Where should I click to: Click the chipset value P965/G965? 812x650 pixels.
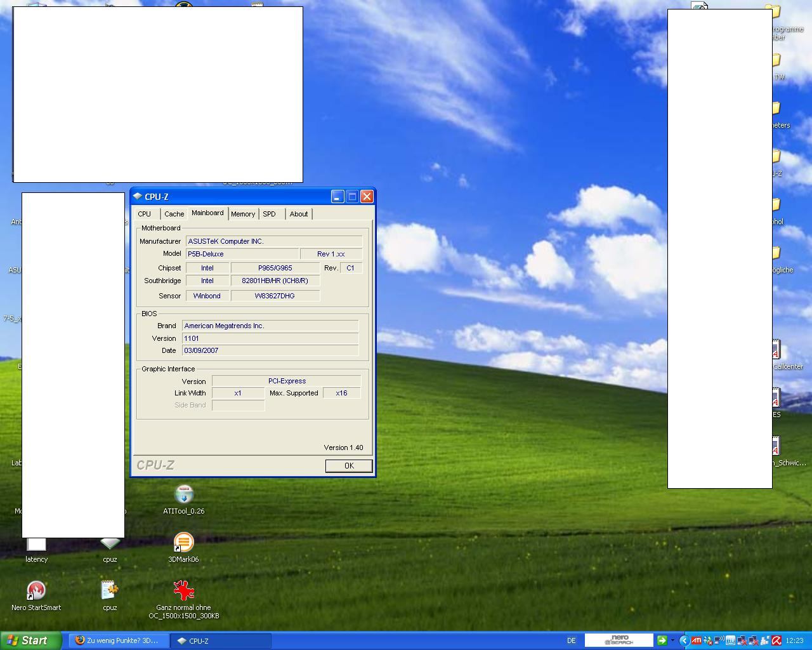click(x=275, y=268)
